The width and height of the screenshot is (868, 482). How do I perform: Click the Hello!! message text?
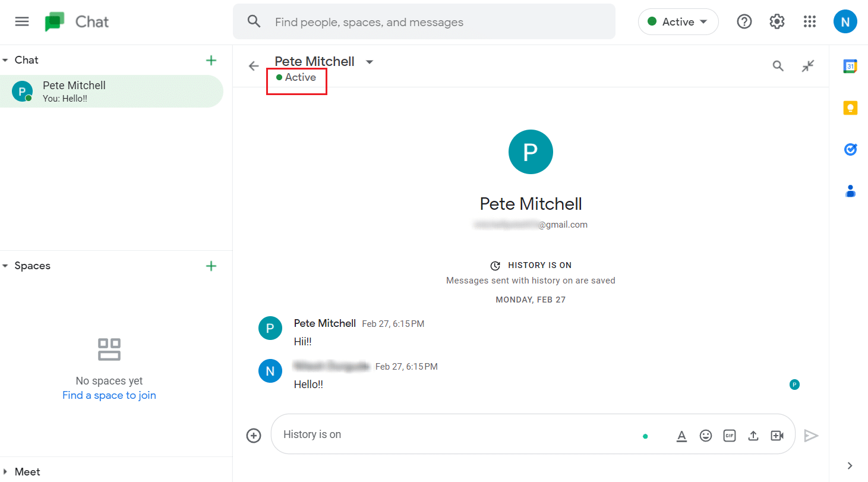[x=308, y=385]
